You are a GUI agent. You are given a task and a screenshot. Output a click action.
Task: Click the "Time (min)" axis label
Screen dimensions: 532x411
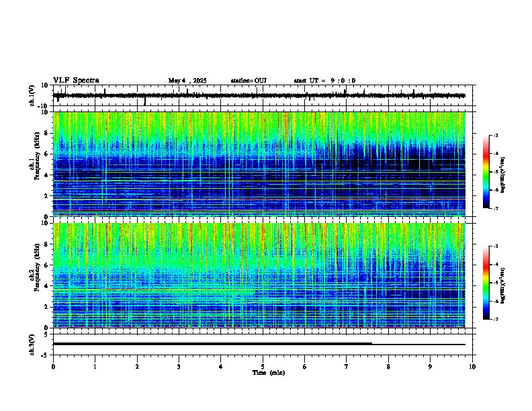[x=269, y=373]
